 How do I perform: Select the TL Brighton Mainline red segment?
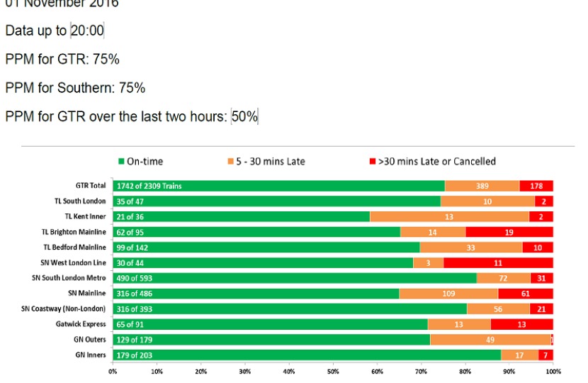point(509,232)
